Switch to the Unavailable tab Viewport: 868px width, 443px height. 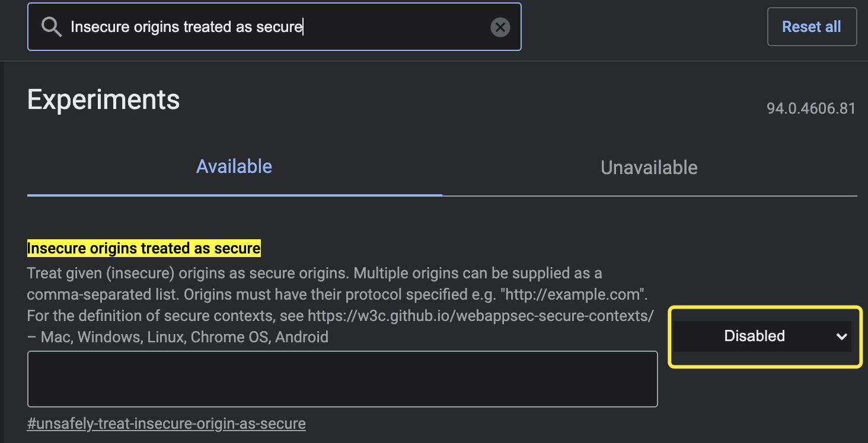(648, 168)
